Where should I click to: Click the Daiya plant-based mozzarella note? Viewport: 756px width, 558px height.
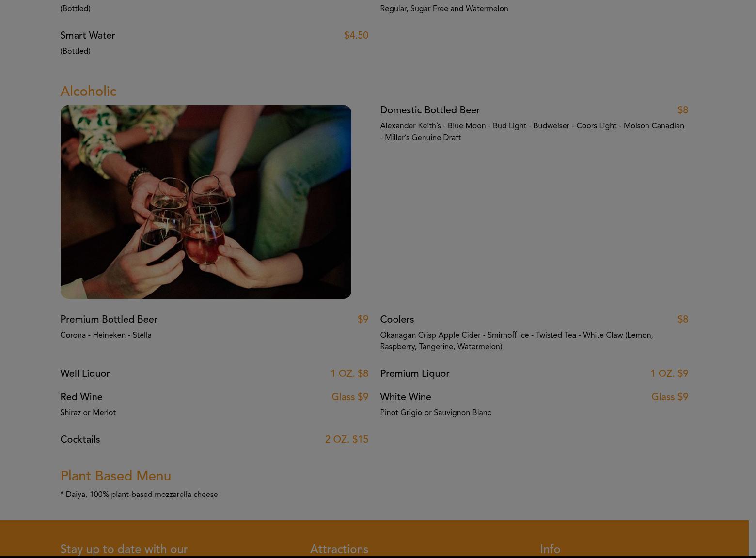pos(139,495)
